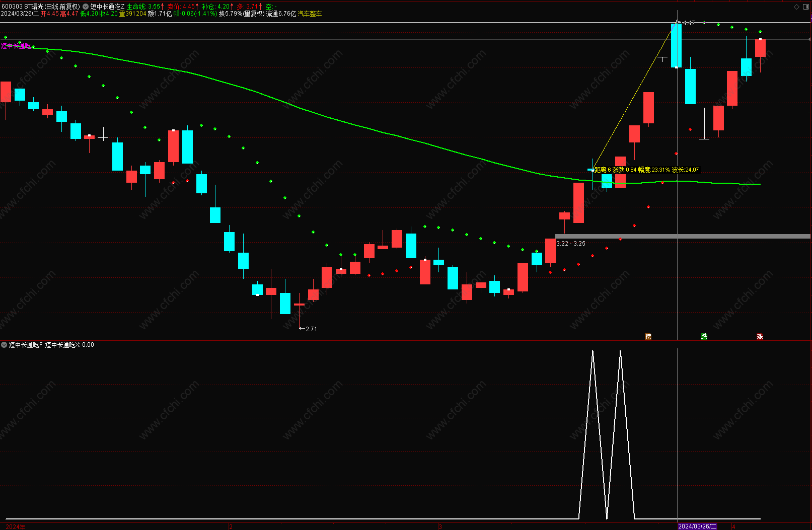This screenshot has width=812, height=530.
Task: Toggle the side panel icon at top right
Action: point(806,7)
